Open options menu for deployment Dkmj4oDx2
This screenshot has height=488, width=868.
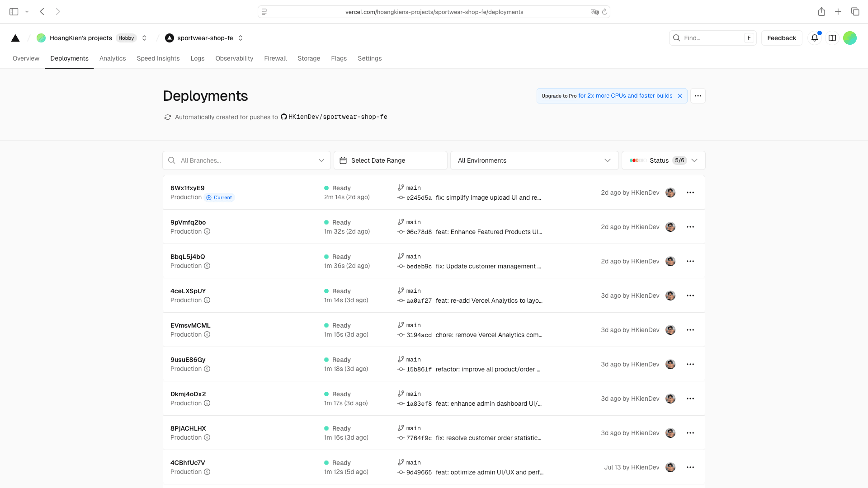[x=690, y=399]
